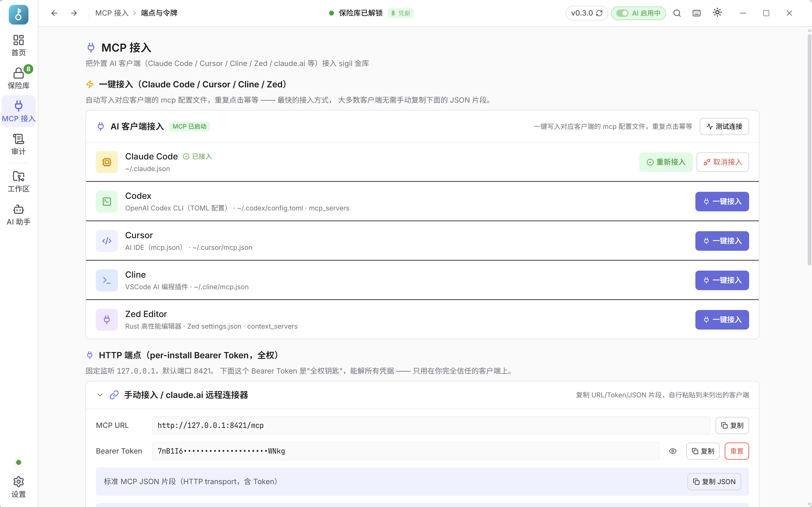Switch theme with the sun icon

(717, 13)
